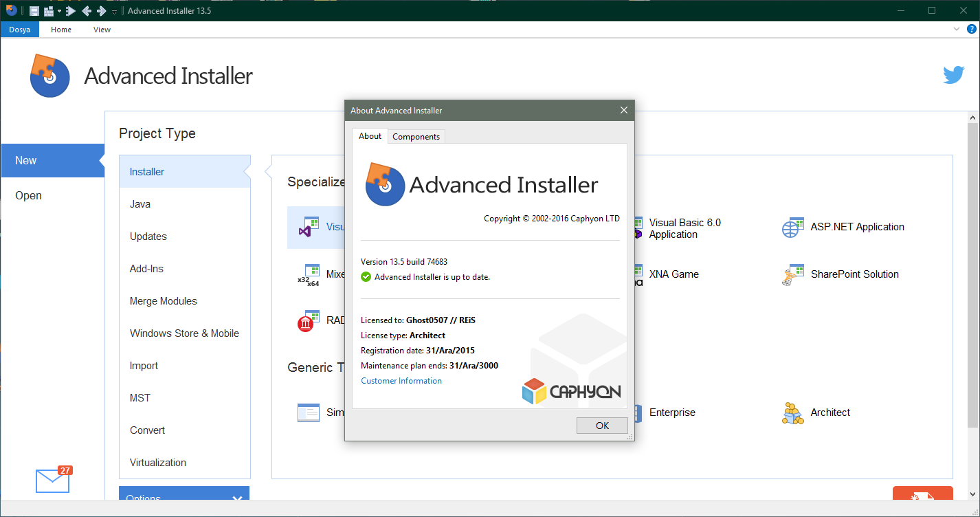Click the Architect template label
This screenshot has width=980, height=517.
coord(830,412)
